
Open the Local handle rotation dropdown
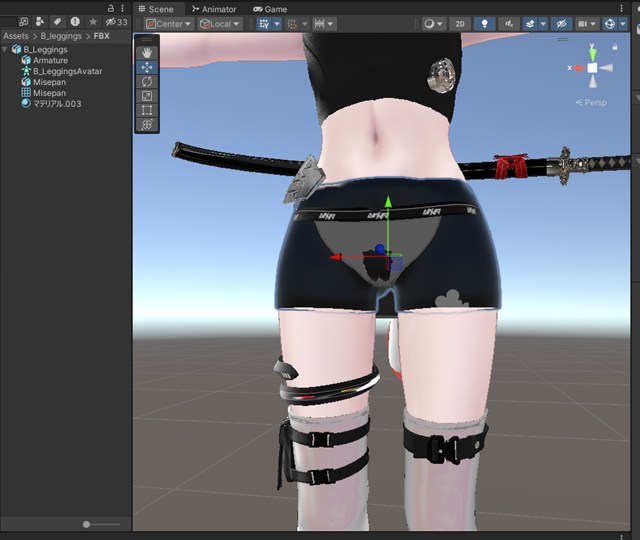219,23
